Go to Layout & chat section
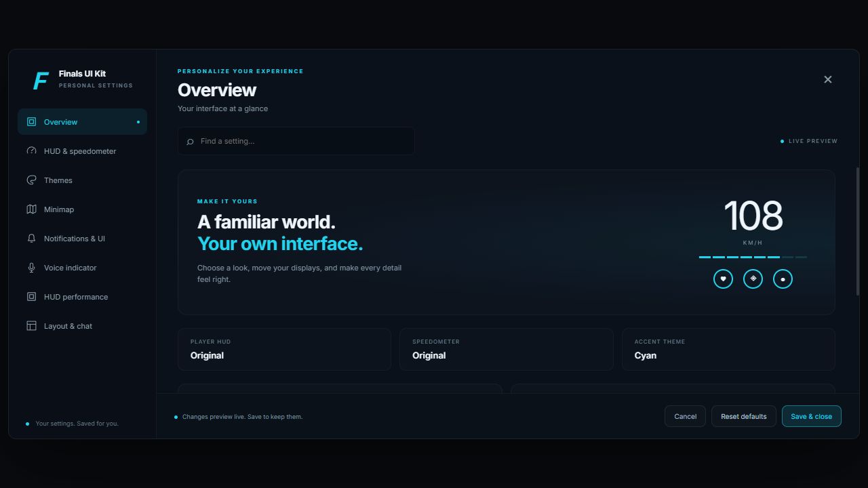The image size is (868, 488). [x=82, y=326]
